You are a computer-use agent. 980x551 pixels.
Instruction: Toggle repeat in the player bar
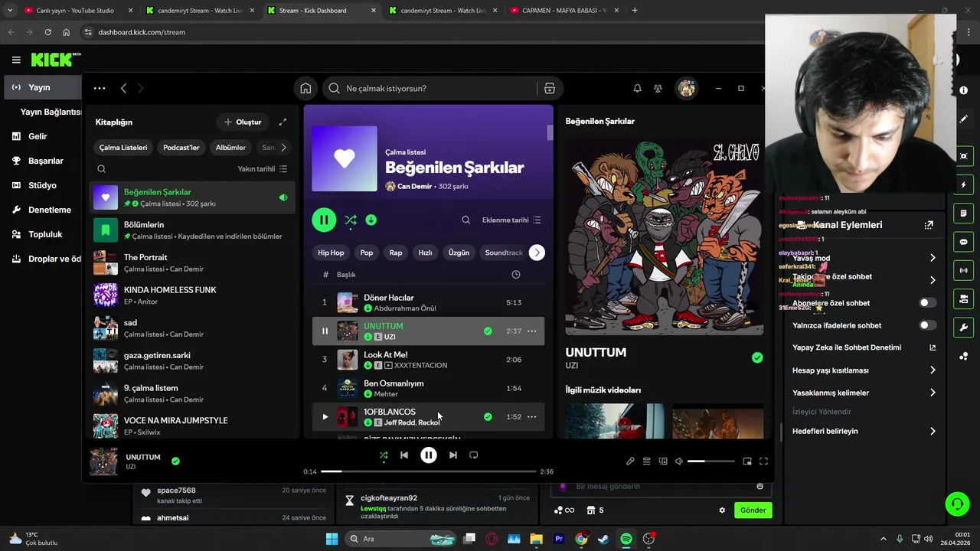473,455
